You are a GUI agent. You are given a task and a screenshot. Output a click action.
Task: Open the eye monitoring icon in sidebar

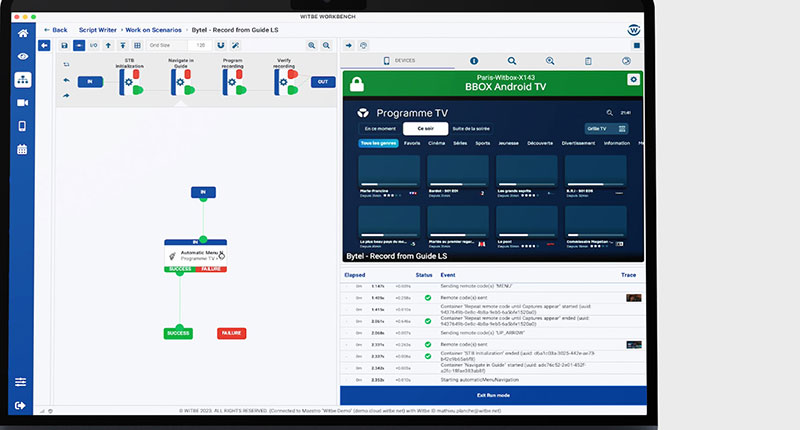(22, 57)
